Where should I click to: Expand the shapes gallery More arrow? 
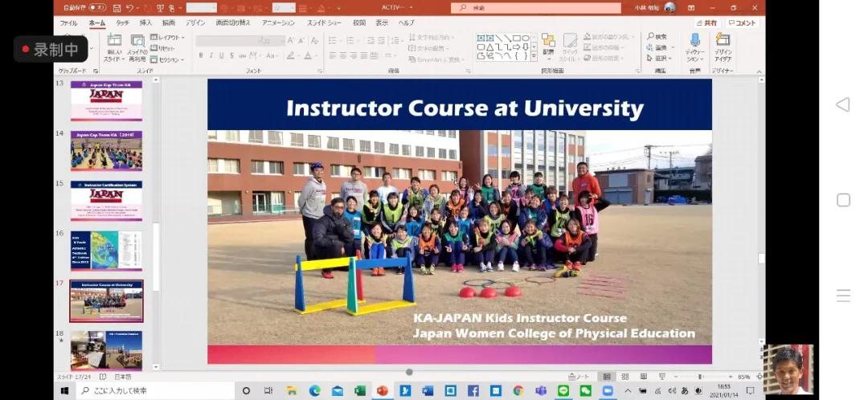coord(534,57)
